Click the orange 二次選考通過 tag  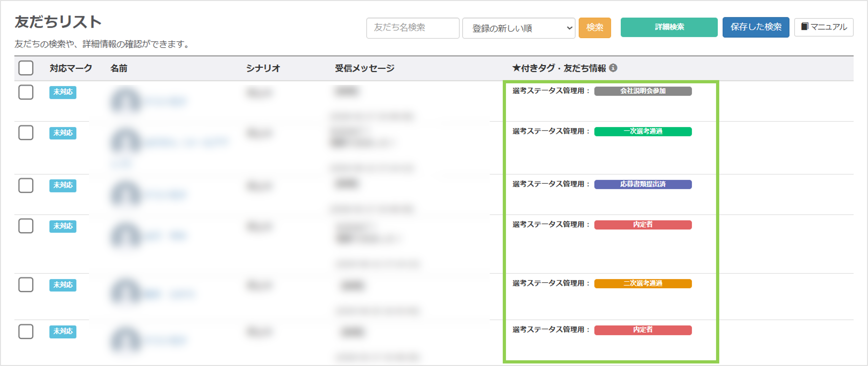pyautogui.click(x=643, y=283)
